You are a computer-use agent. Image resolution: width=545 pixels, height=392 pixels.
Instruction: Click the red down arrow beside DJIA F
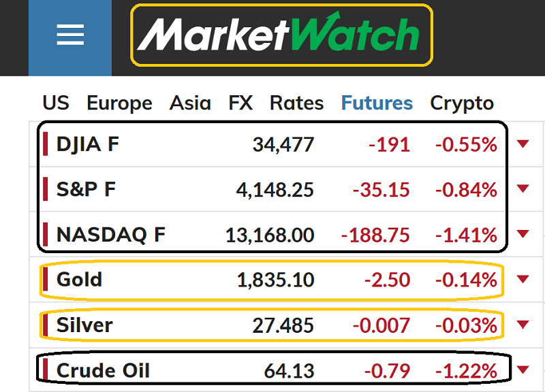click(523, 144)
